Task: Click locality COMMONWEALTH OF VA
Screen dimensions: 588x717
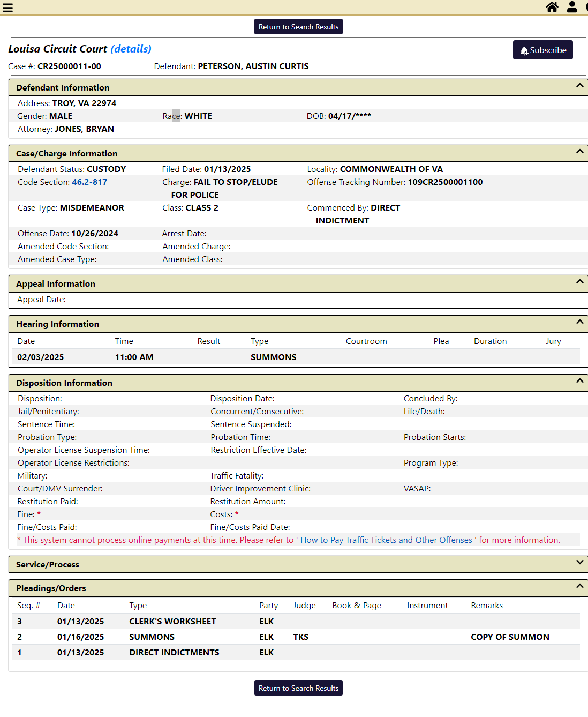Action: 391,169
